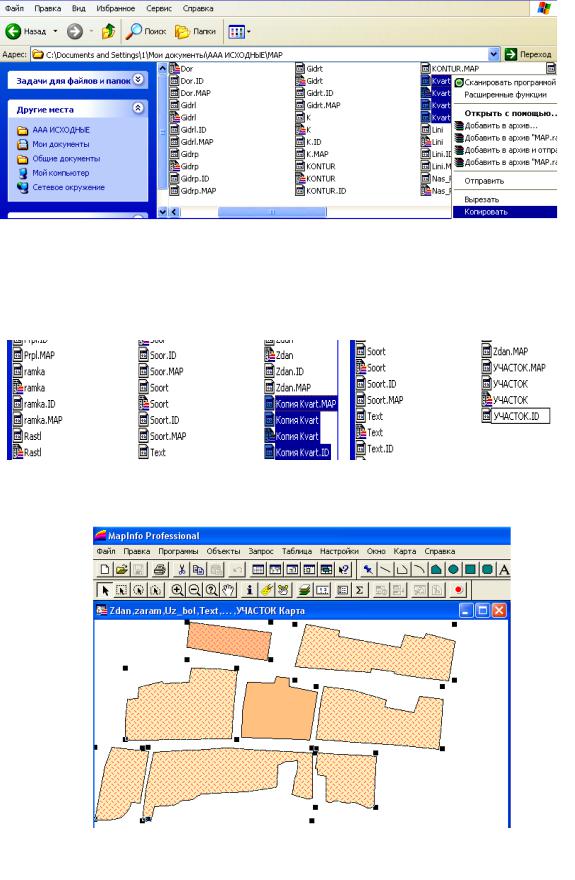Click the Copy icon in MapInfo toolbar

click(x=198, y=570)
